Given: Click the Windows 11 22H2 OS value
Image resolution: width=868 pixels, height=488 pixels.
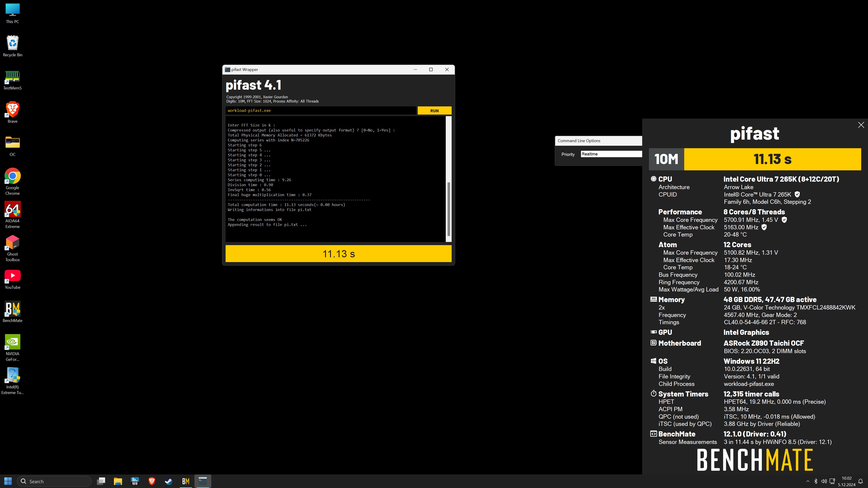Looking at the screenshot, I should pyautogui.click(x=751, y=361).
